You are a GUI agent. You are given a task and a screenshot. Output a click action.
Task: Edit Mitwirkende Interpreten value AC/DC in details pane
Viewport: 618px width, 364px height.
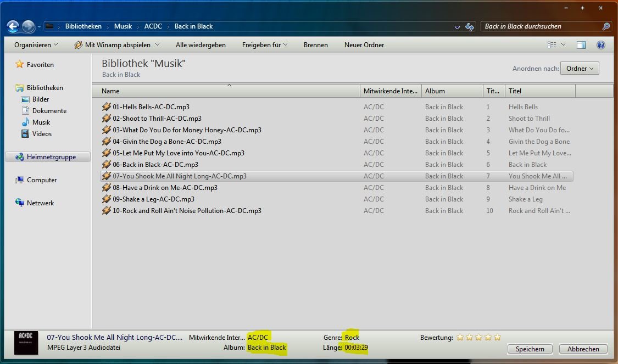(x=258, y=337)
